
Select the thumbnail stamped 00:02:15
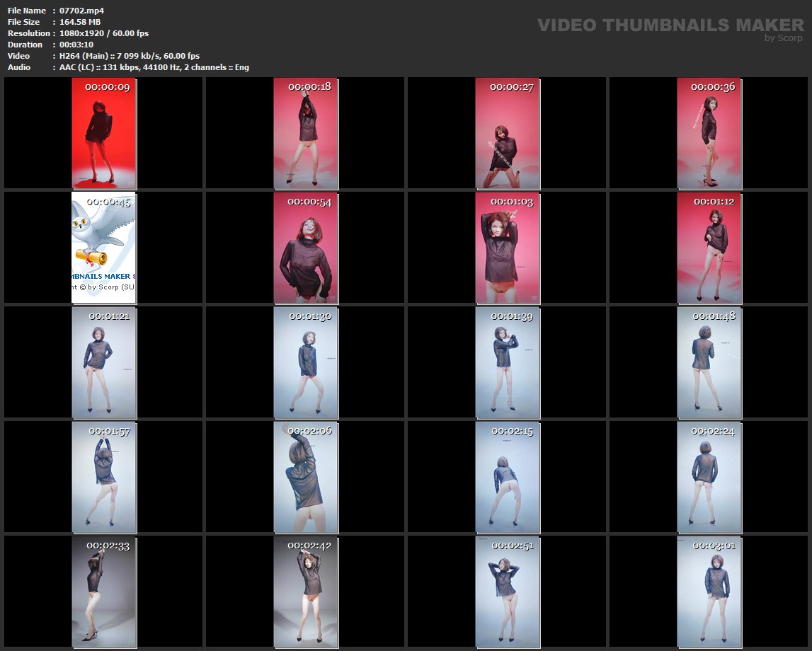tap(508, 477)
